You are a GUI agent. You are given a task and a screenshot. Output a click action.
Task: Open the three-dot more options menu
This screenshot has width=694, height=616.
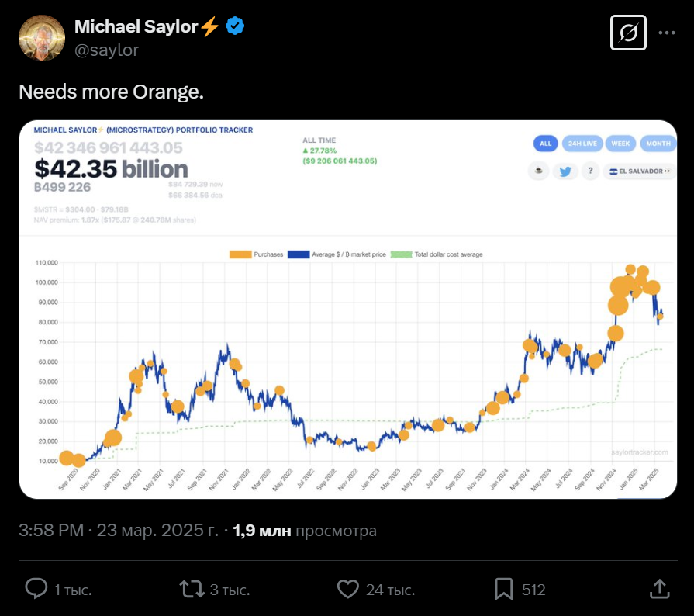pos(665,31)
